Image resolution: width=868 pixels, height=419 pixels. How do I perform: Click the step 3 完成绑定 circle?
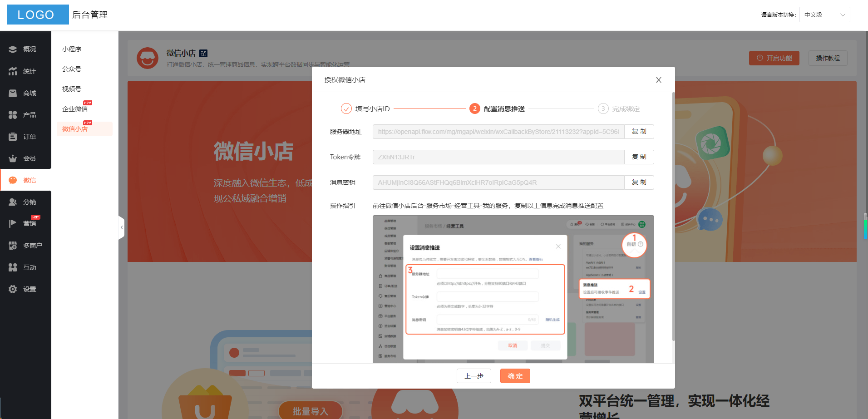pos(603,108)
